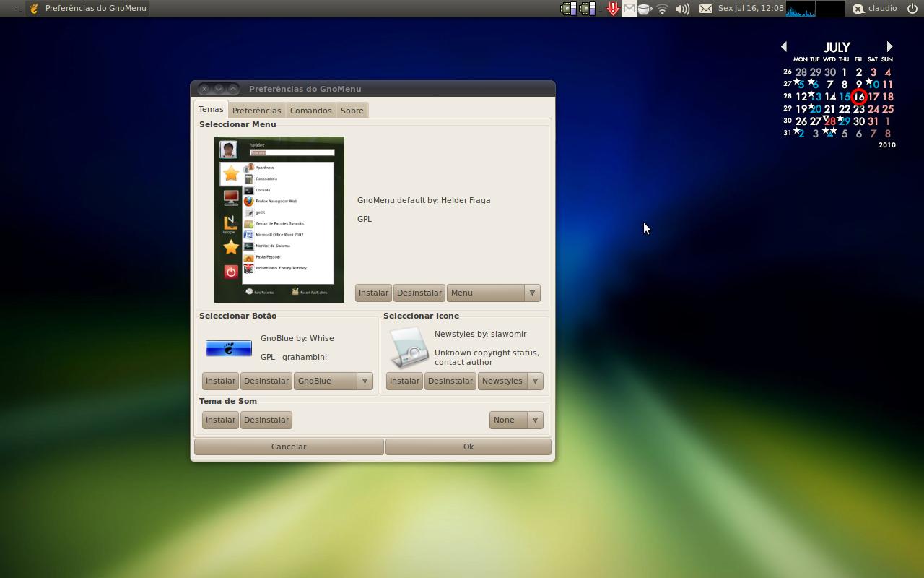The height and width of the screenshot is (578, 924).
Task: Switch to the Sobre tab
Action: (352, 111)
